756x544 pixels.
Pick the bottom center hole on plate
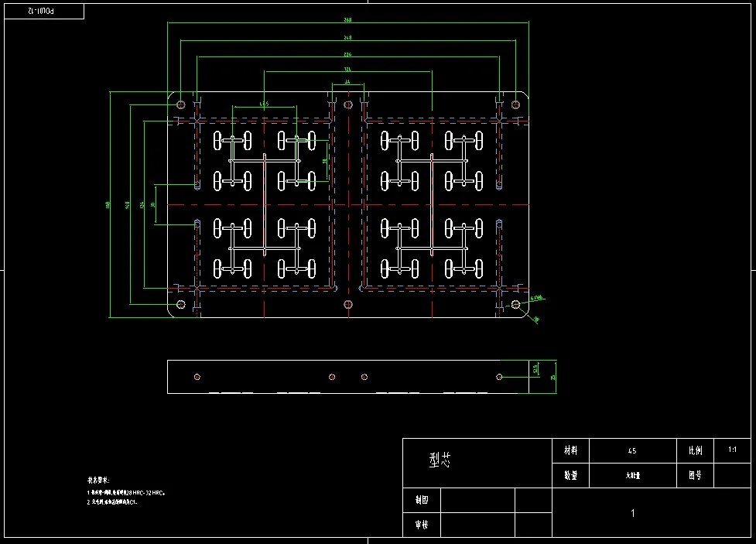(348, 304)
